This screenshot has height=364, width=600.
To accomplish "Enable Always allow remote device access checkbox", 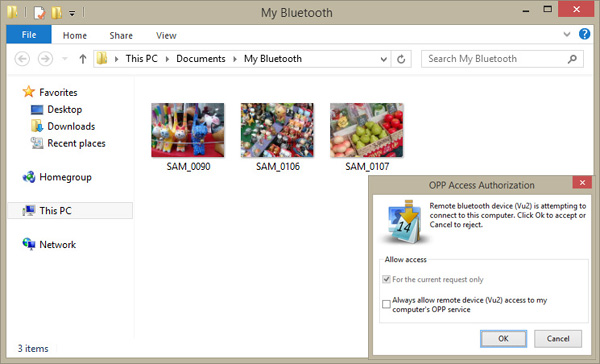I will tap(386, 304).
